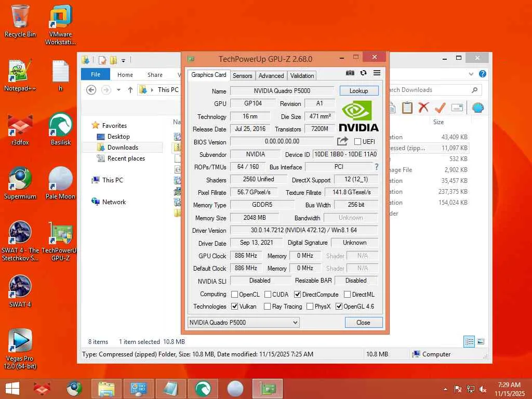Click the Basilisk icon in taskbar
This screenshot has height=399, width=532.
[x=203, y=389]
